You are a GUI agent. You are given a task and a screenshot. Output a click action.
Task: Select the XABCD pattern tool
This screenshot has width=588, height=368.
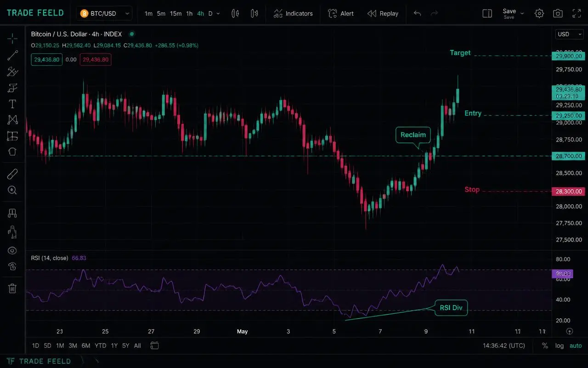coord(12,120)
